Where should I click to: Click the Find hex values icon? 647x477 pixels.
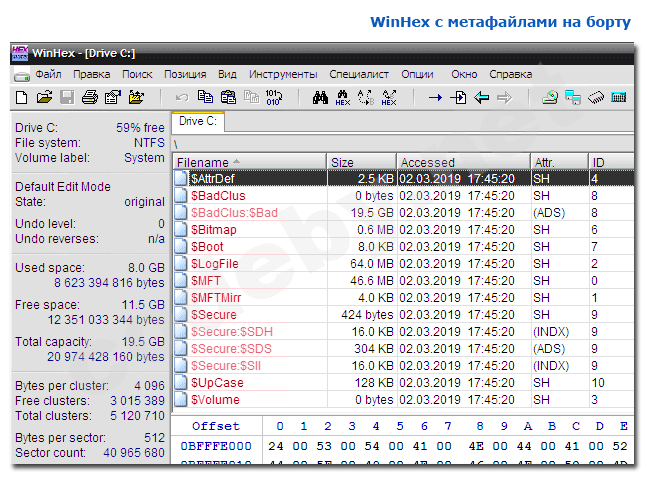(343, 97)
